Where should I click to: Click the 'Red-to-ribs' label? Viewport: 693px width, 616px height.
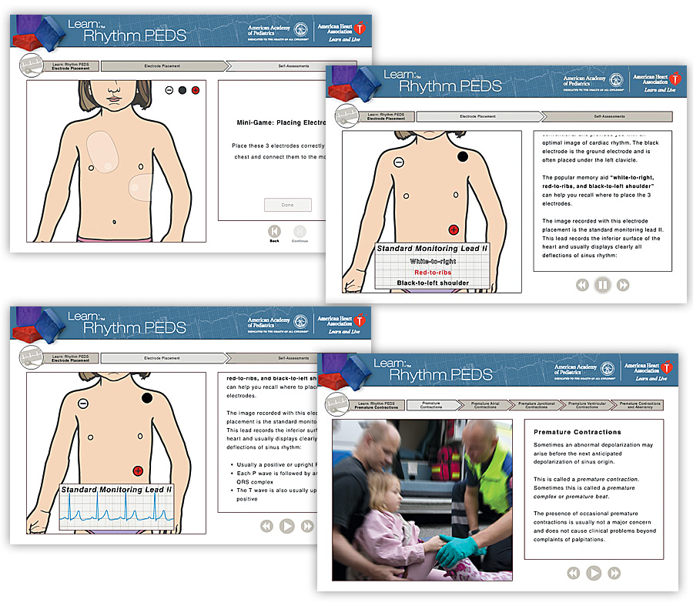click(x=433, y=273)
